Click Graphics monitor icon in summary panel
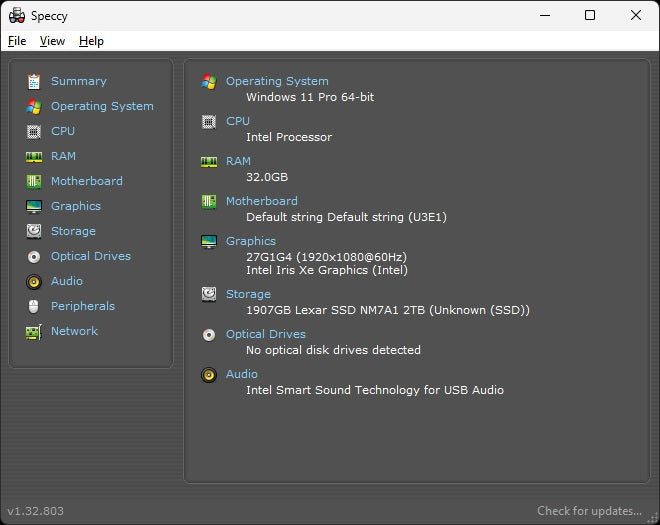The height and width of the screenshot is (525, 660). [209, 242]
